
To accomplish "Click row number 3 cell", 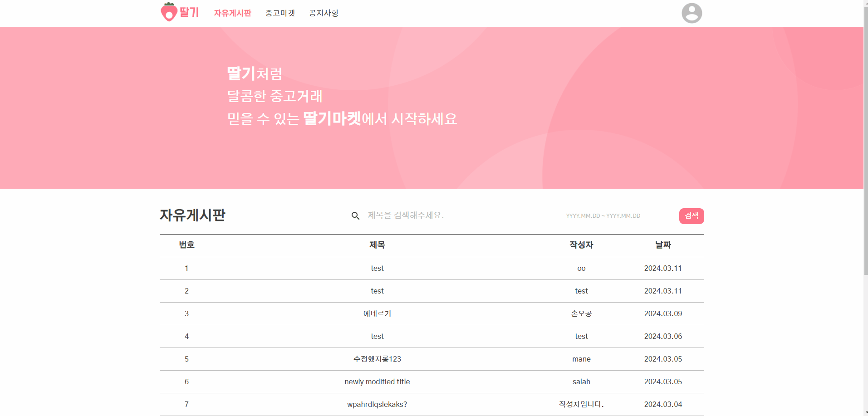I will pos(186,314).
